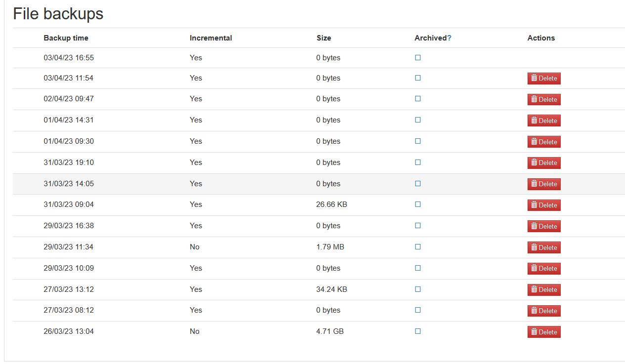Screen dimensions: 625x364
Task: Toggle archived checkbox for 27/03/23 08:12 backup
Action: click(x=418, y=310)
